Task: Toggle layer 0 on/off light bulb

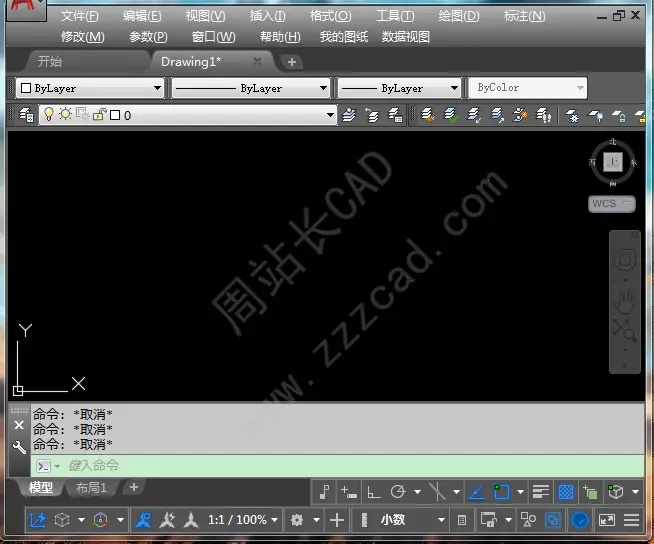Action: pyautogui.click(x=49, y=114)
